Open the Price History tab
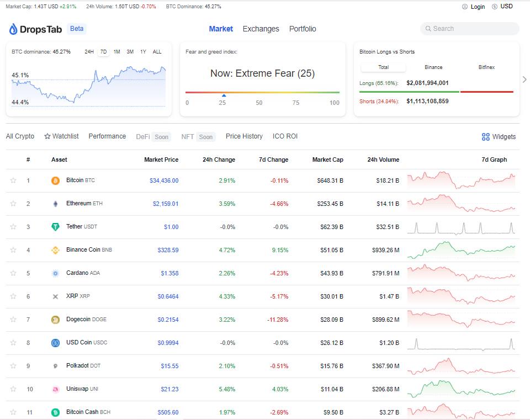 [x=244, y=136]
